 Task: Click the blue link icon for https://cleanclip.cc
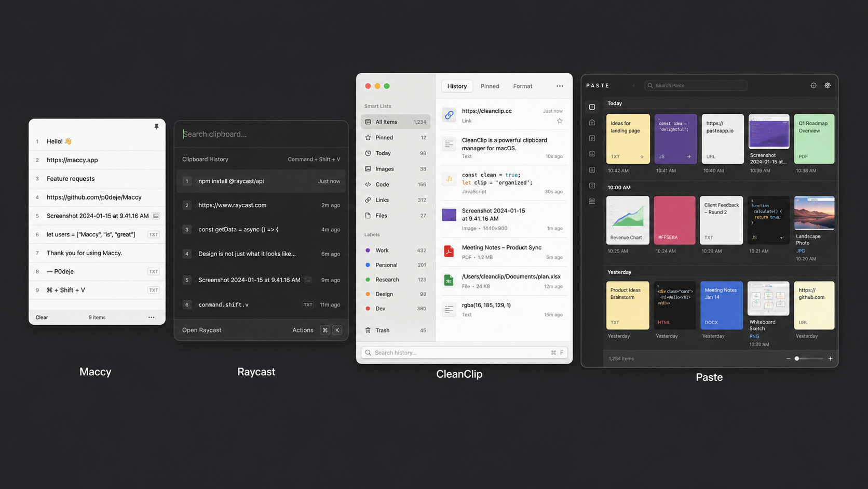[449, 115]
